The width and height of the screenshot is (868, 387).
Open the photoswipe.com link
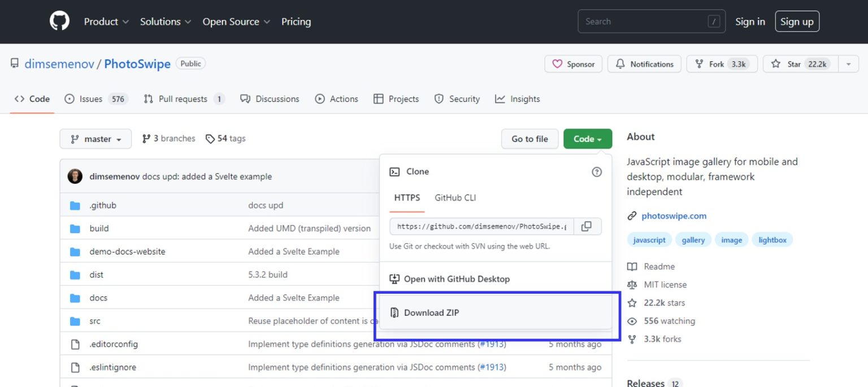pyautogui.click(x=674, y=216)
